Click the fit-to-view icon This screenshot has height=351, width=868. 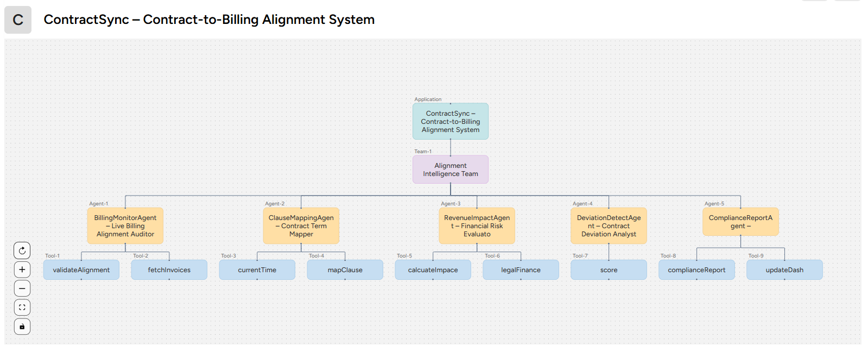22,308
